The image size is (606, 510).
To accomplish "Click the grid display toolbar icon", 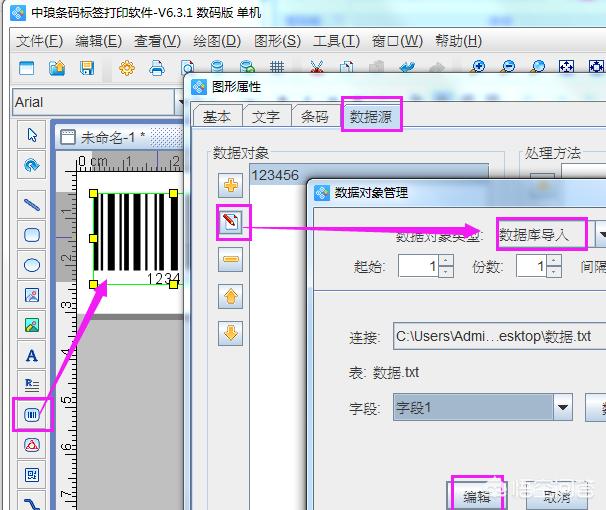I will [277, 67].
